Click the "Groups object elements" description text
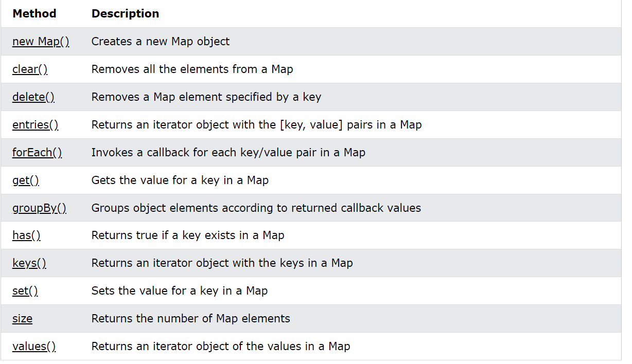632x364 pixels. [x=256, y=208]
